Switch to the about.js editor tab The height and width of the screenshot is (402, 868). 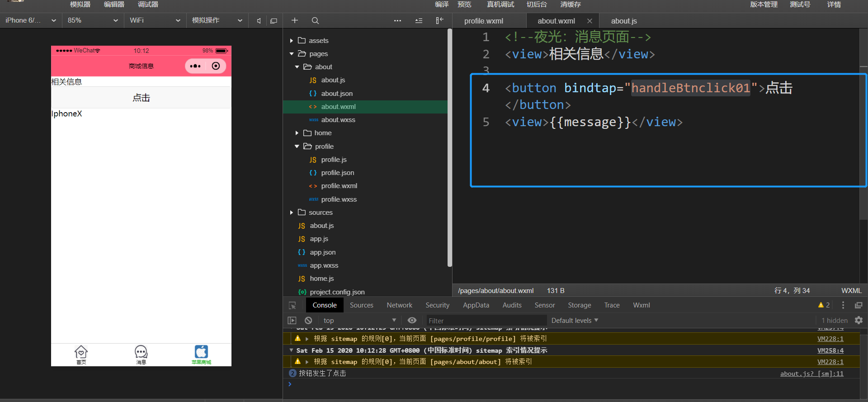coord(624,21)
